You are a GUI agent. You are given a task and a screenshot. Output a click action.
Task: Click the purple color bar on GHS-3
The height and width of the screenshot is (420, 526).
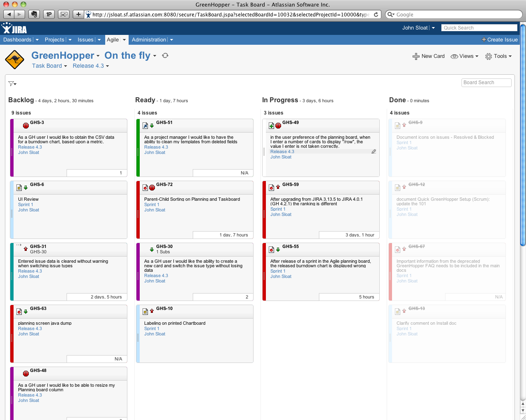[x=12, y=148]
